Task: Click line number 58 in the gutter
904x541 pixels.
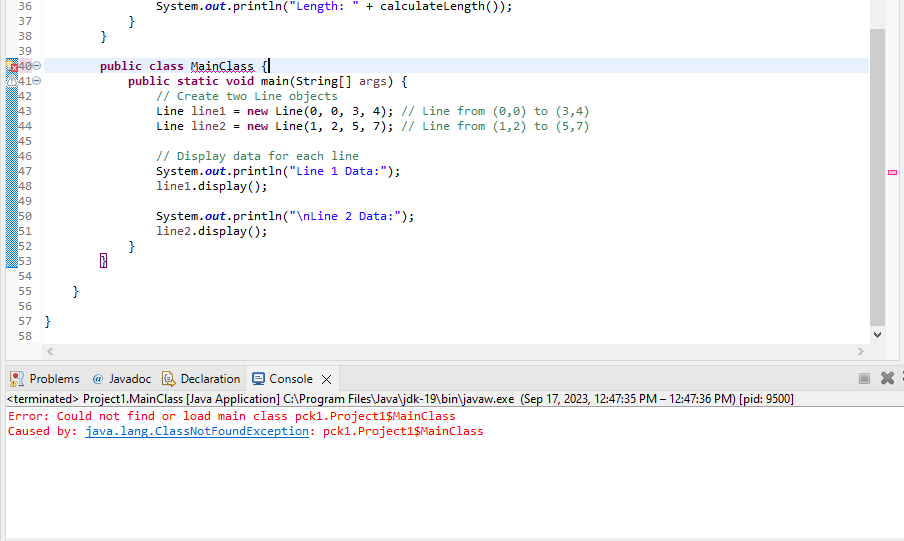Action: (25, 336)
